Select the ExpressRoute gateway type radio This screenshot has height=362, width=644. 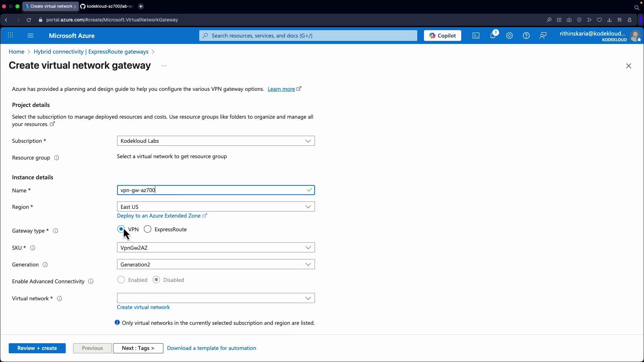pyautogui.click(x=148, y=229)
